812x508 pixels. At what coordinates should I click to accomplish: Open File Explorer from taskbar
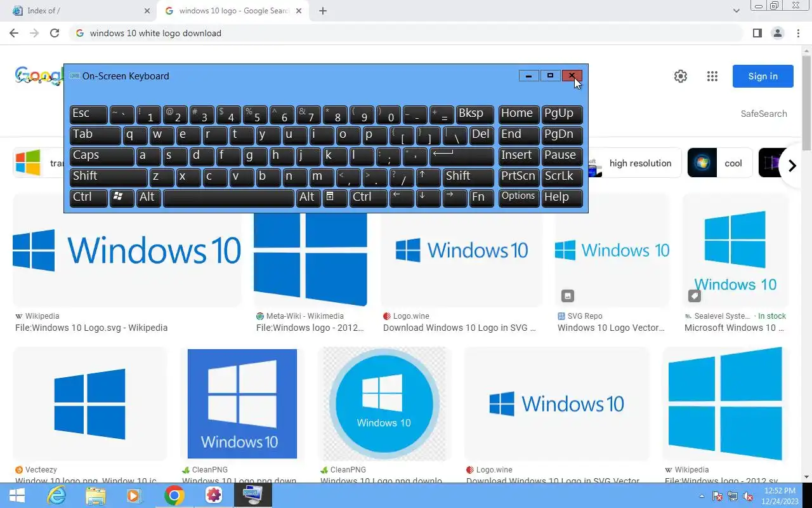(96, 495)
